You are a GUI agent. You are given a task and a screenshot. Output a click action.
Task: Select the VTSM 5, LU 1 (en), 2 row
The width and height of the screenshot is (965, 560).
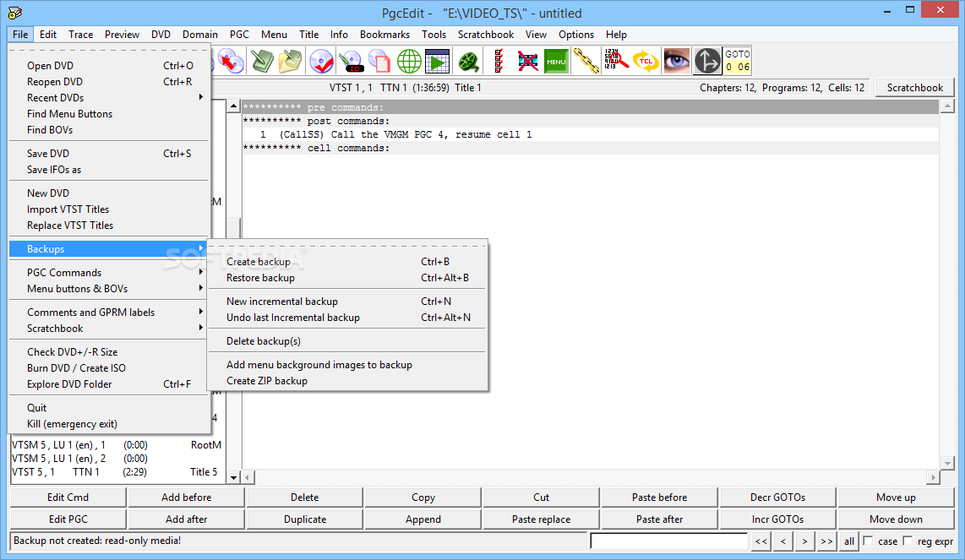point(117,459)
